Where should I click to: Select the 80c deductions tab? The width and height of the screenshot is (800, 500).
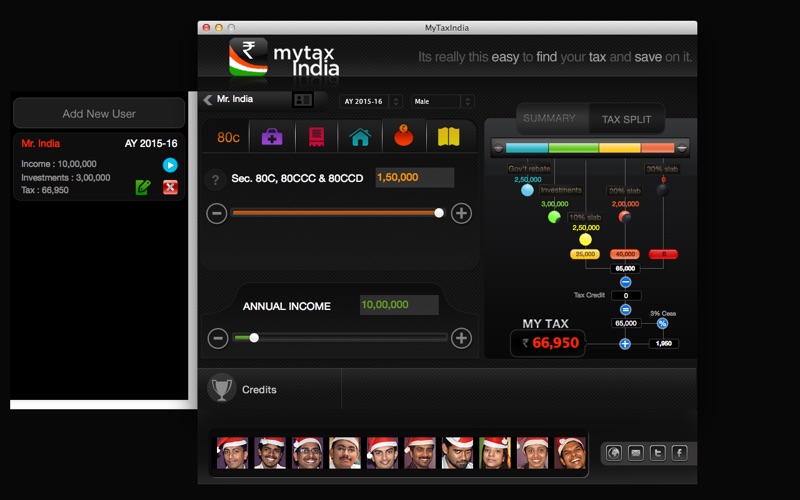click(x=228, y=137)
